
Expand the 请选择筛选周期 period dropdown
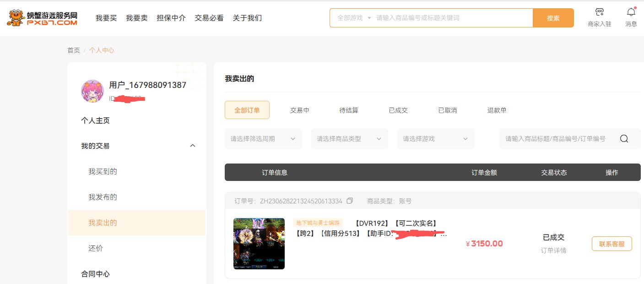pyautogui.click(x=263, y=139)
